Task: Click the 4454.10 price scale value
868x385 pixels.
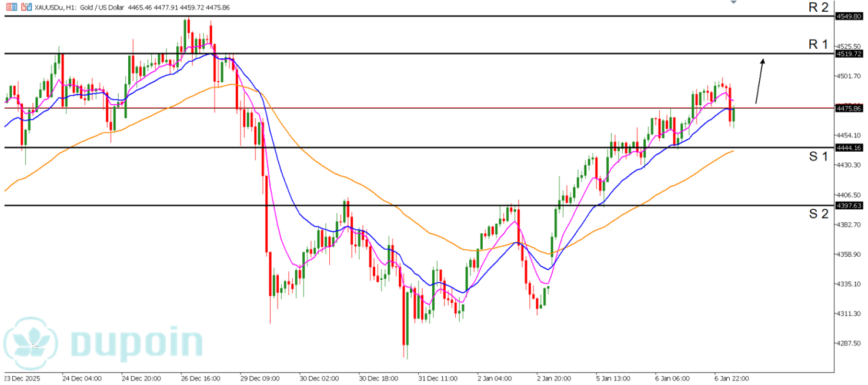Action: click(x=849, y=135)
